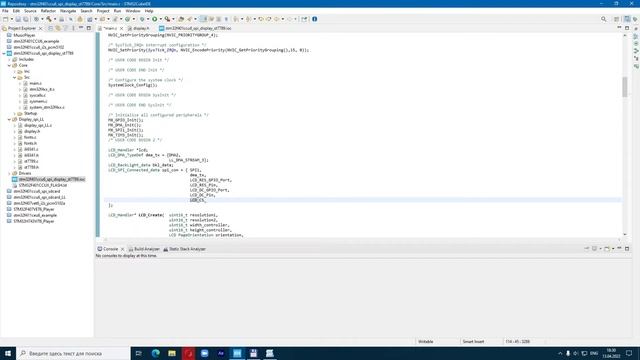Click the Smart Insert status bar field
Image resolution: width=640 pixels, height=360 pixels.
pyautogui.click(x=473, y=342)
